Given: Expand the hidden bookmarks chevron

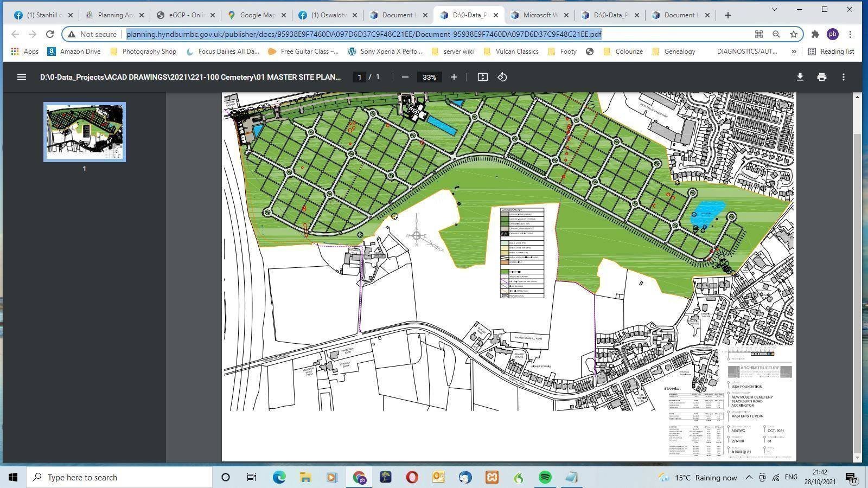Looking at the screenshot, I should point(794,52).
